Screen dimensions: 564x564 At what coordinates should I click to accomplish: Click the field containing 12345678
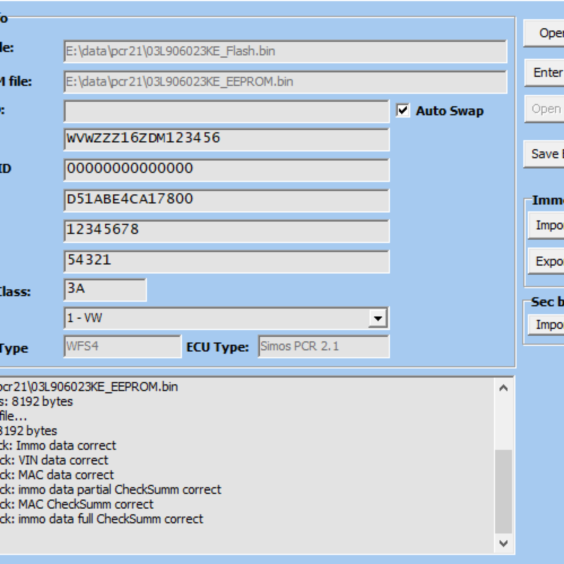click(x=227, y=231)
